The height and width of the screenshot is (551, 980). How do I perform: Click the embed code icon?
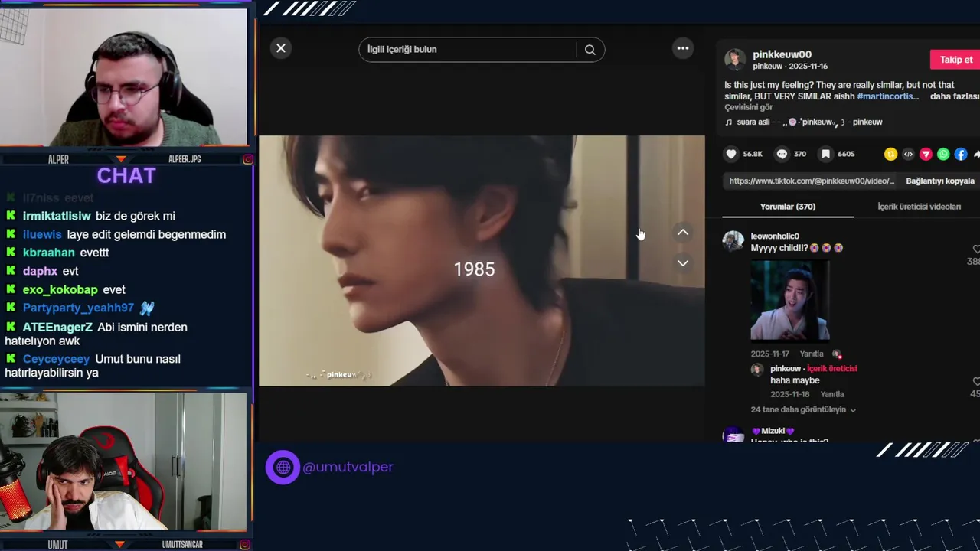[x=908, y=154]
